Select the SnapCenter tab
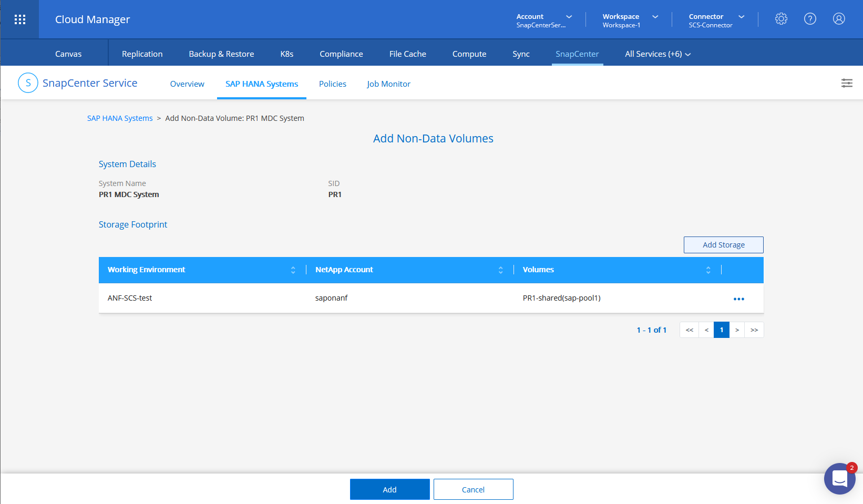 point(577,54)
